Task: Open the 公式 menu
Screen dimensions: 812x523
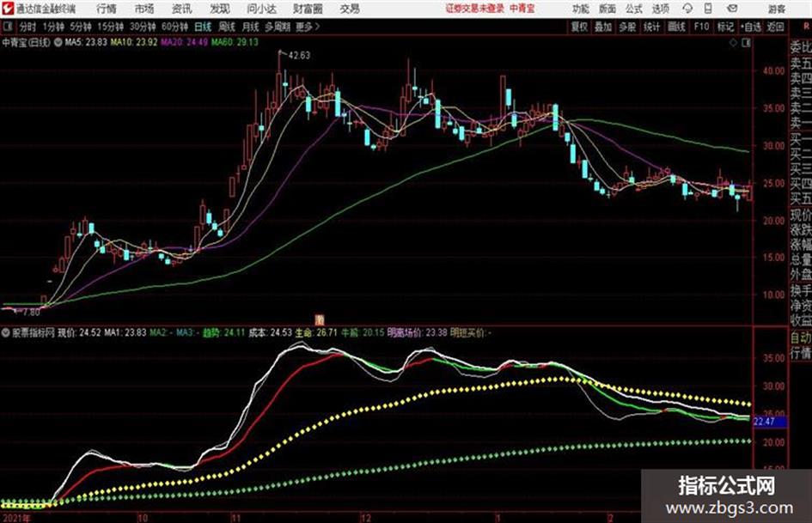Action: (x=634, y=9)
